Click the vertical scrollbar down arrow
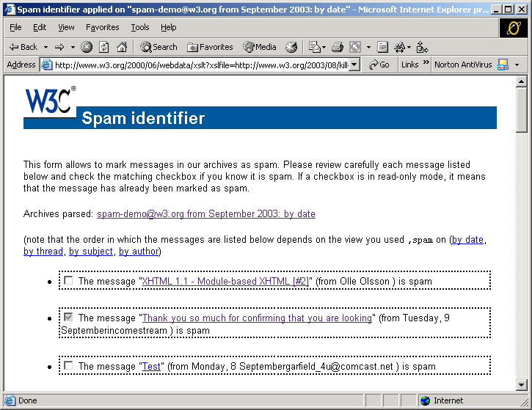532x410 pixels. (521, 384)
